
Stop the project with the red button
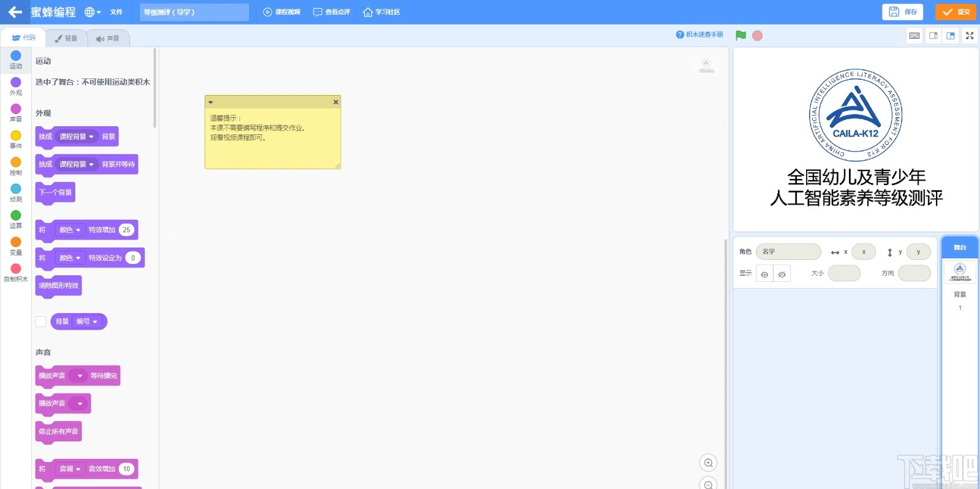757,36
